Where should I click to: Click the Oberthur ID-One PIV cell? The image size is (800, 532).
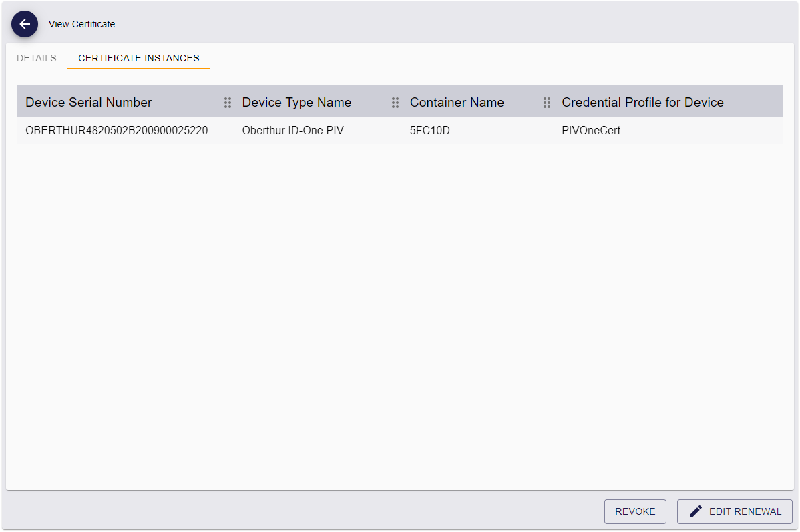292,131
